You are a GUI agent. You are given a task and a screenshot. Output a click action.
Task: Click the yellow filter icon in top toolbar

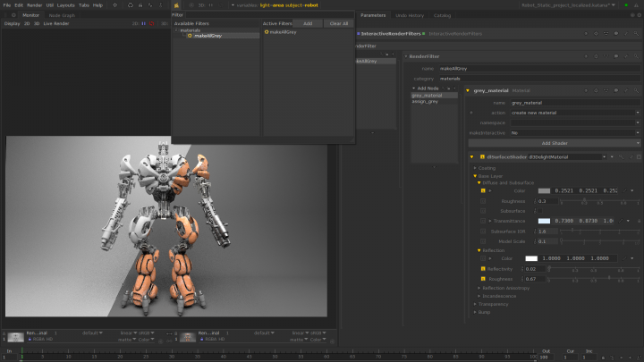click(x=176, y=4)
